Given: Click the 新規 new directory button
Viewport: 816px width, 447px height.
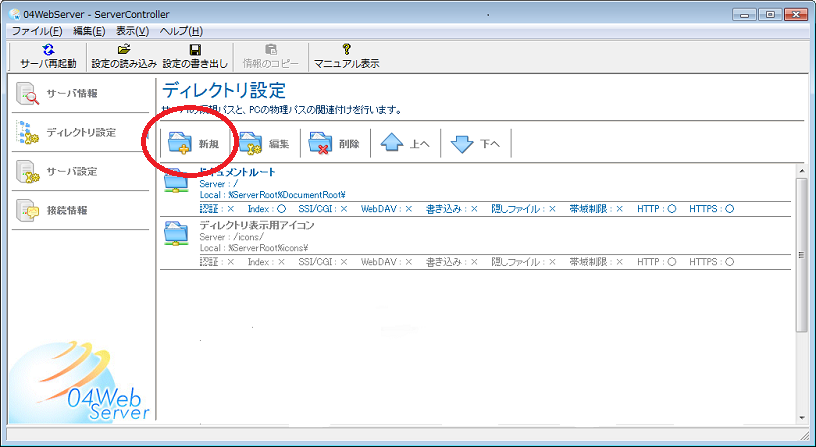Looking at the screenshot, I should click(x=195, y=143).
